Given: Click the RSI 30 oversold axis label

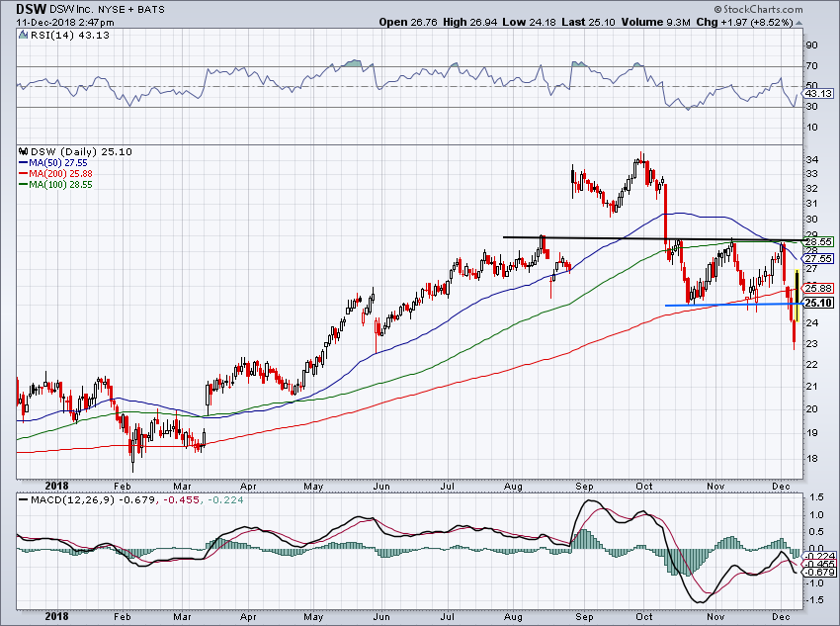Looking at the screenshot, I should pos(811,107).
